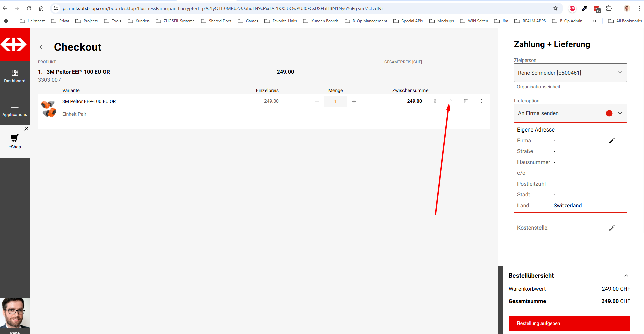
Task: Go back using arrow beside Checkout
Action: [42, 47]
